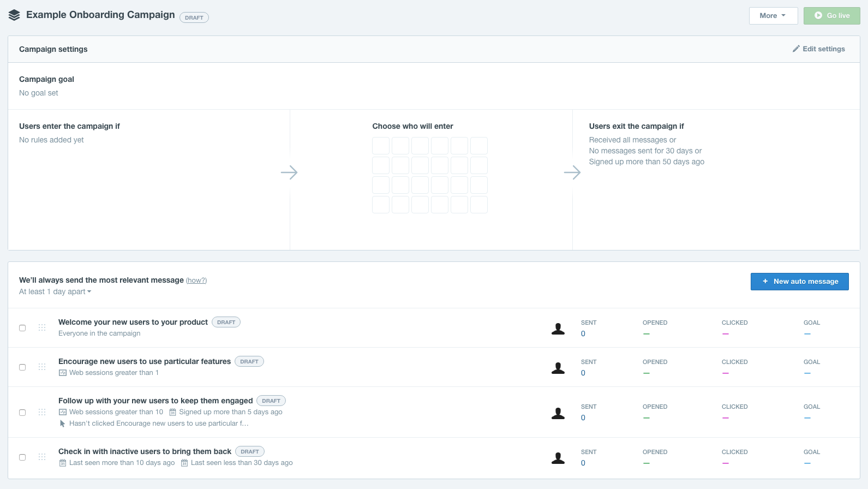Open Follow up with your new users message

(x=155, y=401)
